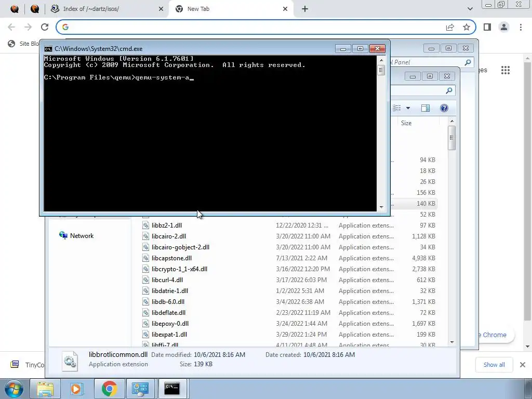
Task: Select file libepoxy-0.dll
Action: click(170, 323)
